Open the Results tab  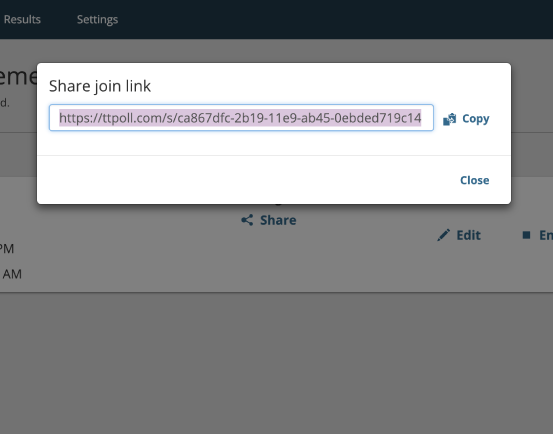(x=22, y=19)
